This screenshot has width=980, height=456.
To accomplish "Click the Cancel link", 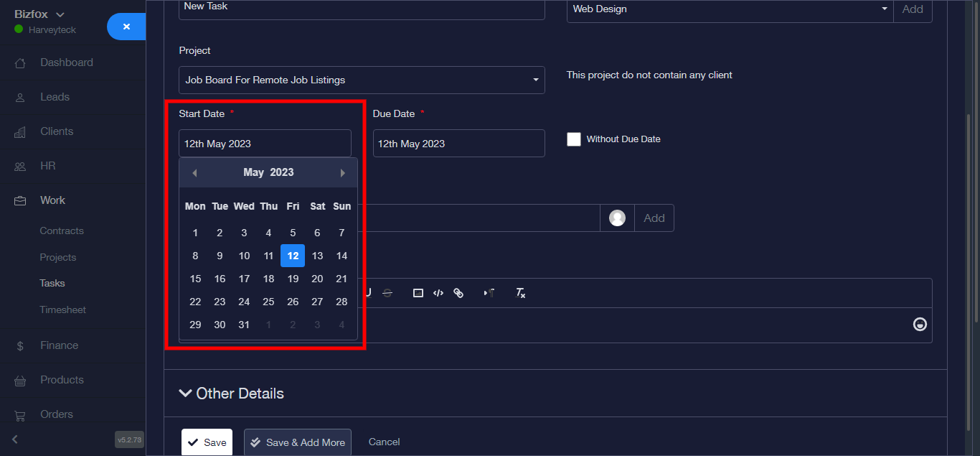I will (384, 442).
